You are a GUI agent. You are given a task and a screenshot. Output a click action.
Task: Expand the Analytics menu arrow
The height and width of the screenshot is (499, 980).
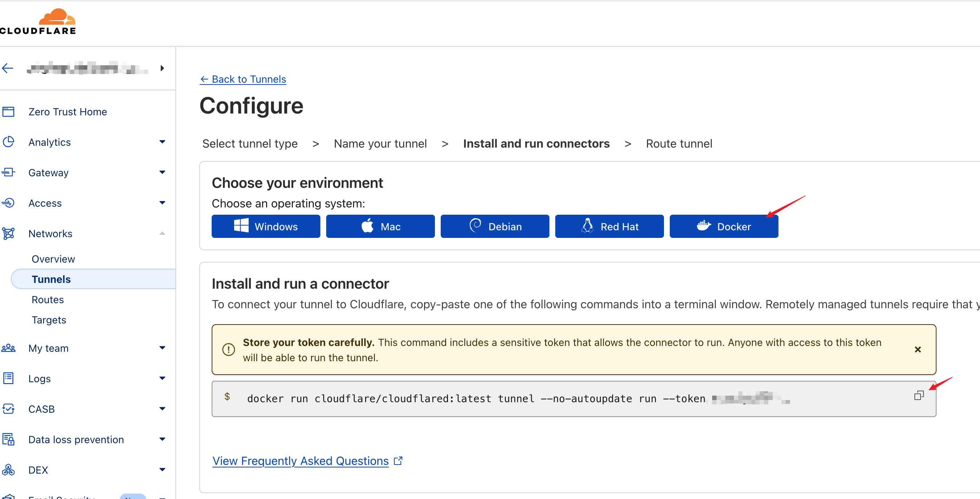162,142
